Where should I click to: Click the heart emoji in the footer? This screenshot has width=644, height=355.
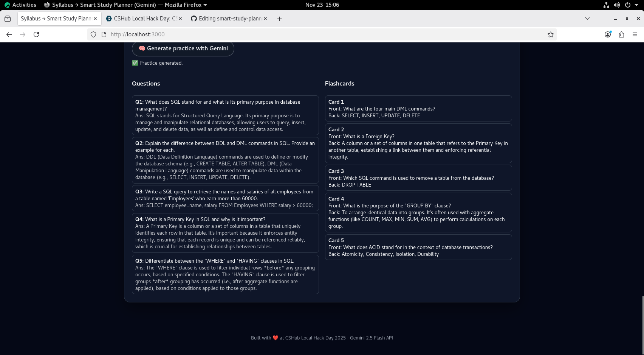click(275, 338)
